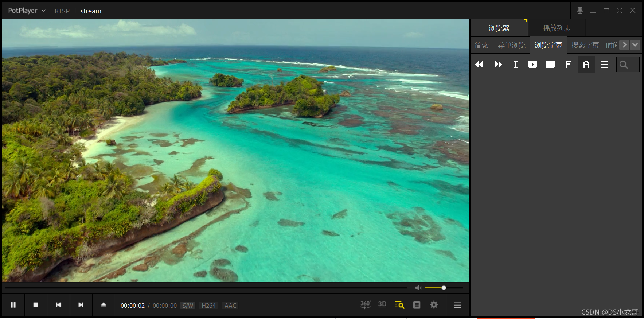Open the settings gear icon

(x=434, y=305)
